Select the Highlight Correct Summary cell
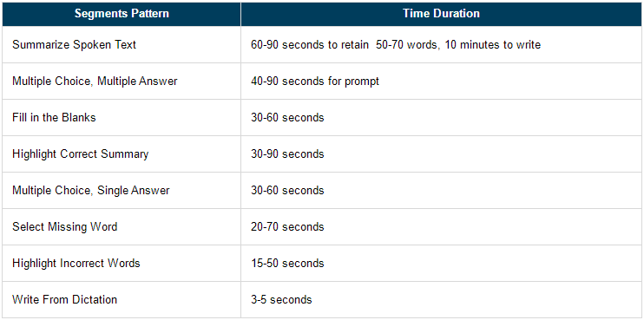Screen dimensions: 644x320 point(122,154)
